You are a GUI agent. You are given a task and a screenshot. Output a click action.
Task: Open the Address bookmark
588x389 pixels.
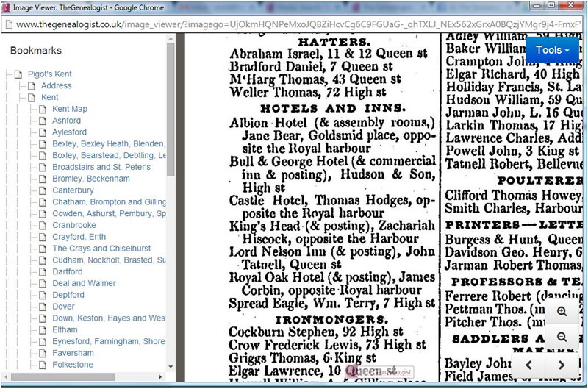pos(57,85)
